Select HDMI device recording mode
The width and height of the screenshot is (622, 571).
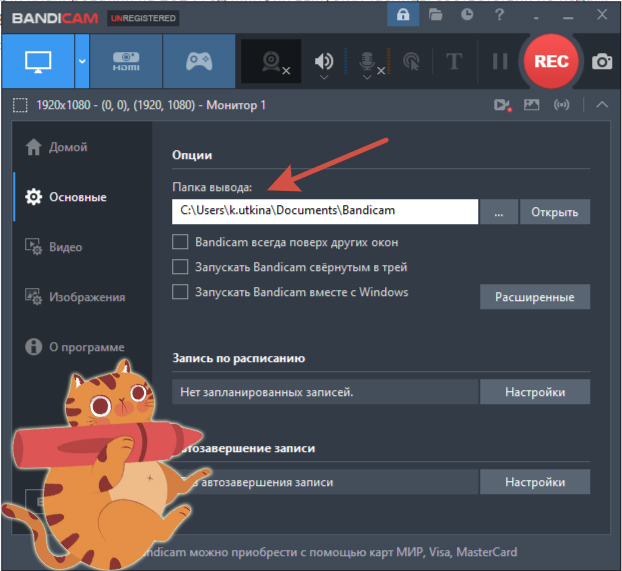pos(126,61)
